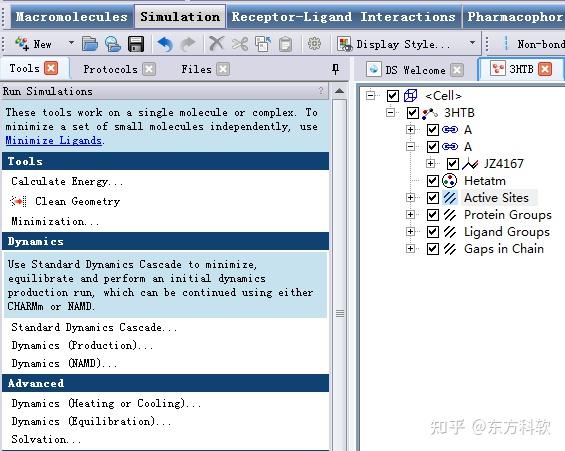Image resolution: width=565 pixels, height=451 pixels.
Task: Close the 3HTB document tab
Action: click(x=545, y=69)
